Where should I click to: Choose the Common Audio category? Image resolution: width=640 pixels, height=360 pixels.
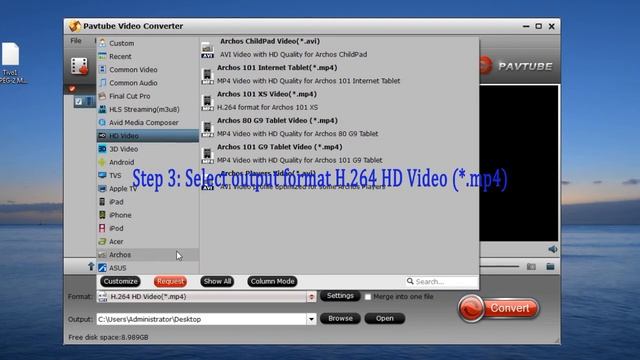coord(147,82)
